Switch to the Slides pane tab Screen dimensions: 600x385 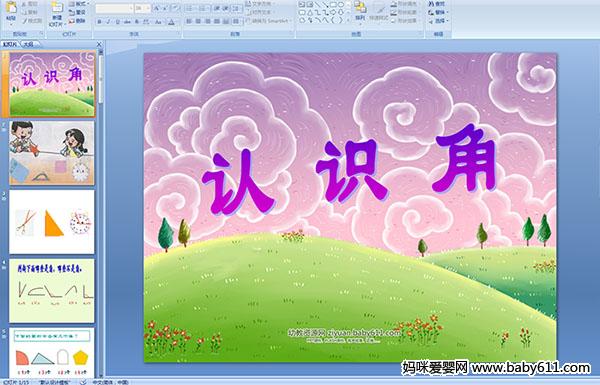tap(10, 44)
